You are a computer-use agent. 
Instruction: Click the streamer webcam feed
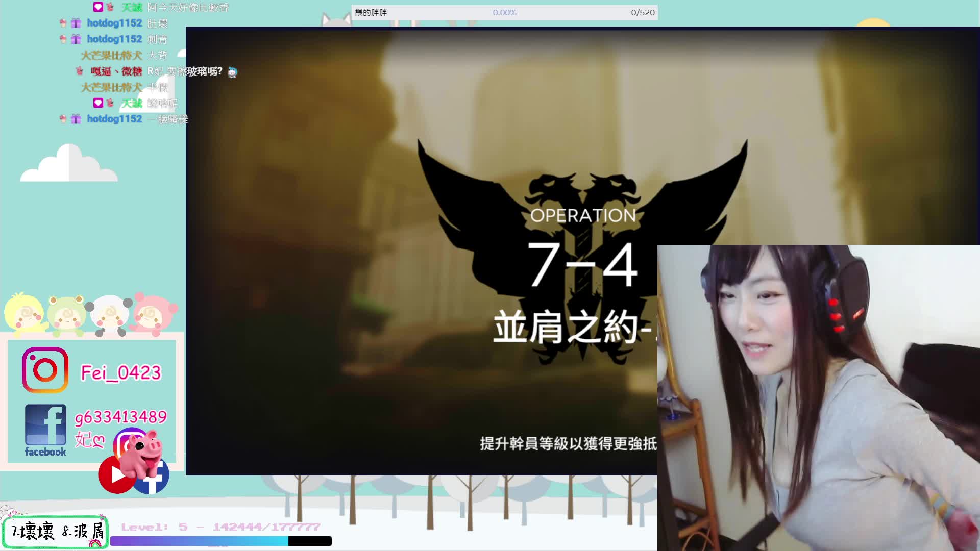point(819,398)
